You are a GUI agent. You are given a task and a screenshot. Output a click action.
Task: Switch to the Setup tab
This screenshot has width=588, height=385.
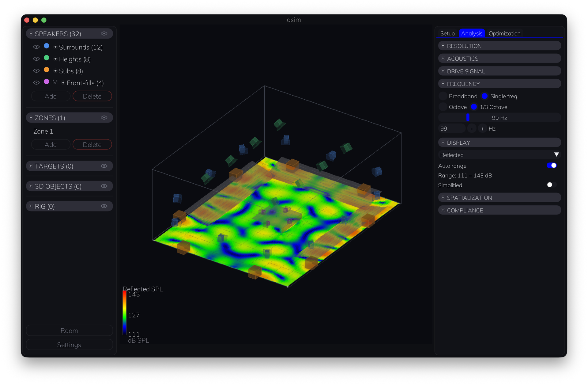click(x=447, y=33)
